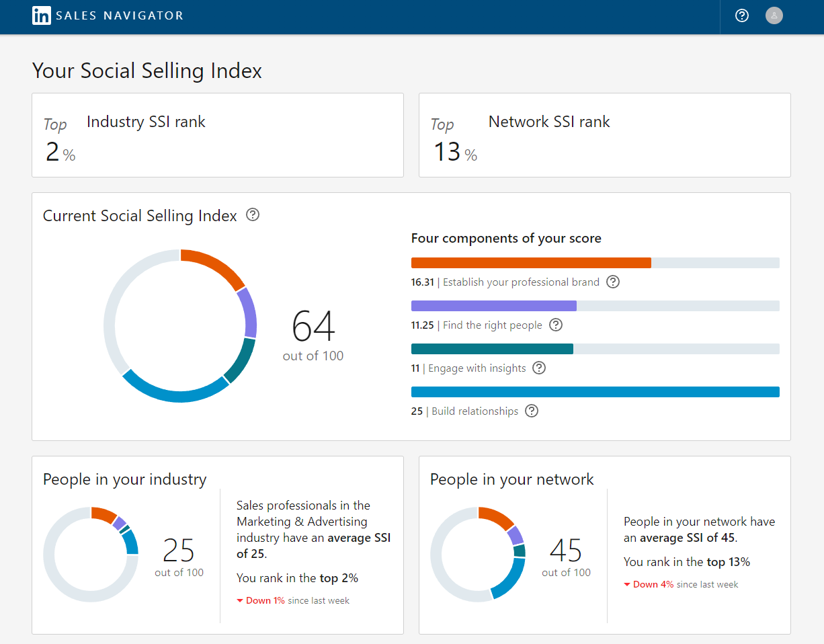Select the main 64 SSI donut chart

point(181,325)
